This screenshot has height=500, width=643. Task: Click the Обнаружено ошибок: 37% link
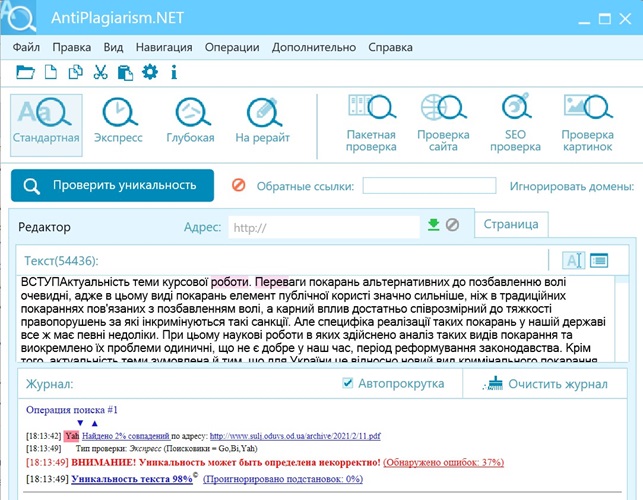click(444, 462)
